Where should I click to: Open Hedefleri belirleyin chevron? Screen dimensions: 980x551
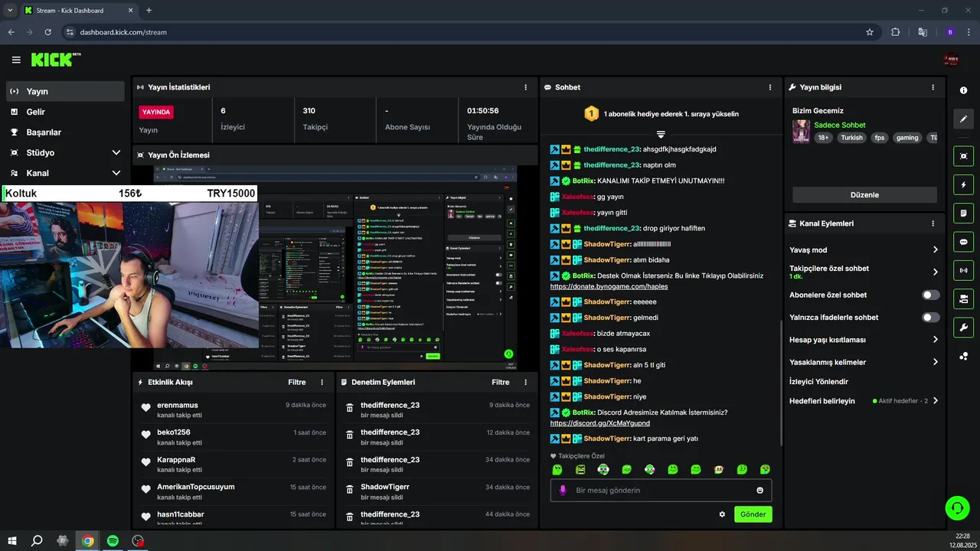pyautogui.click(x=936, y=400)
